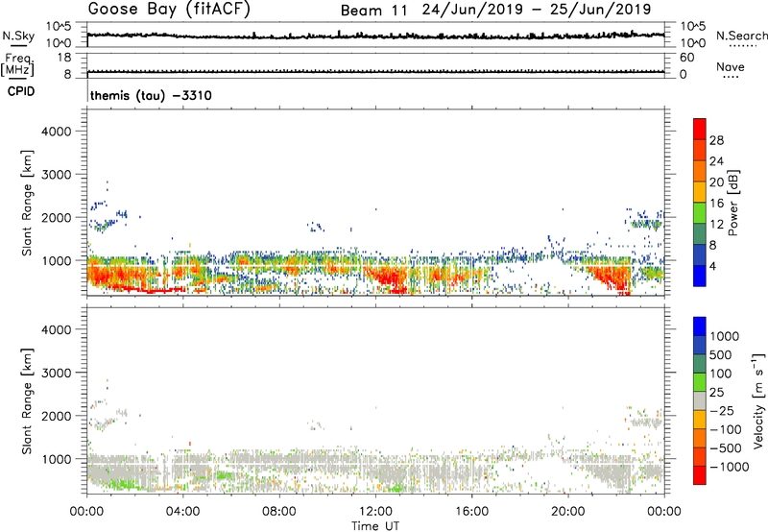Click the 'Velocity [m s-1]' color bar label
Image resolution: width=768 pixels, height=532 pixels.
[x=759, y=400]
